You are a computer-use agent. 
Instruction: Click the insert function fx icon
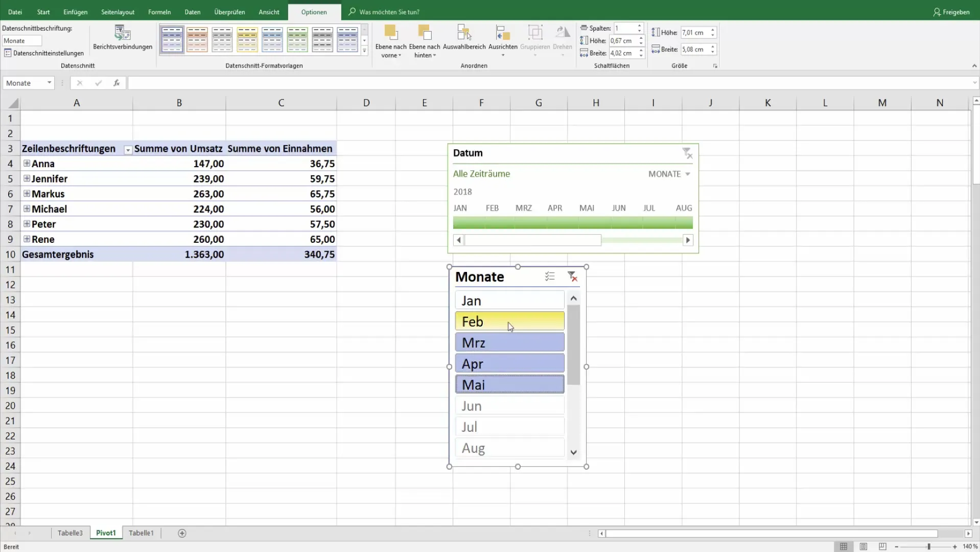click(x=116, y=83)
